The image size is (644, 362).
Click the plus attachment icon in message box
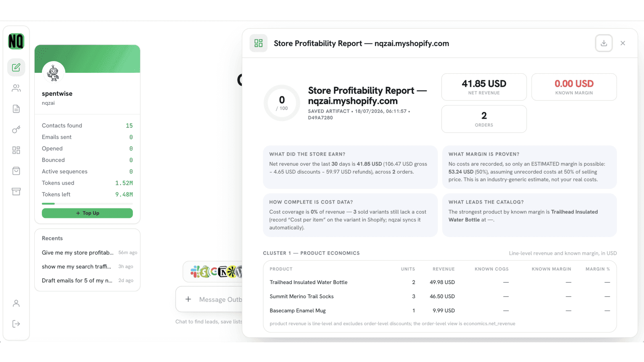(188, 299)
